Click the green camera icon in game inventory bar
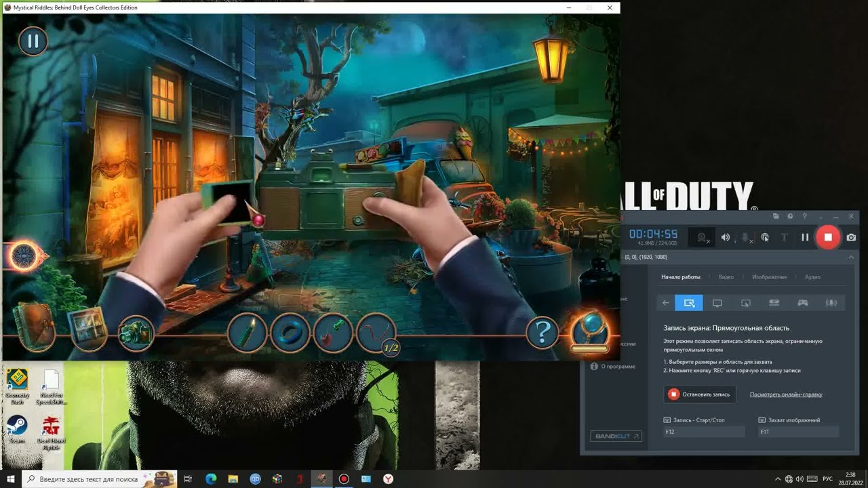 click(x=136, y=333)
